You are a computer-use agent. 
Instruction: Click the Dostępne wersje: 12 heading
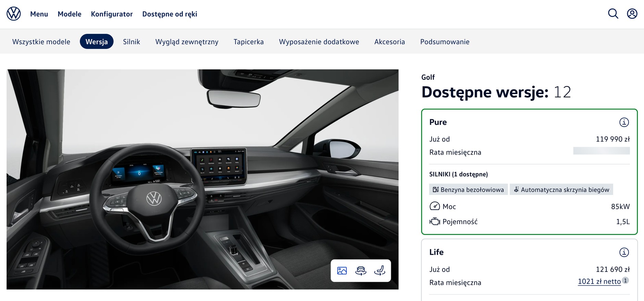[x=496, y=92]
